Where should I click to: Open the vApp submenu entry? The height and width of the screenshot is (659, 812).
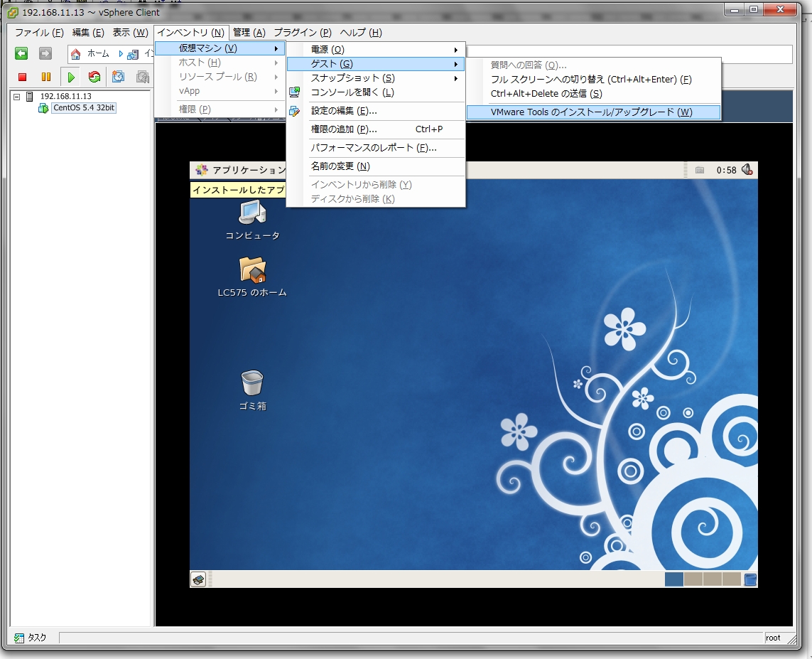point(220,91)
